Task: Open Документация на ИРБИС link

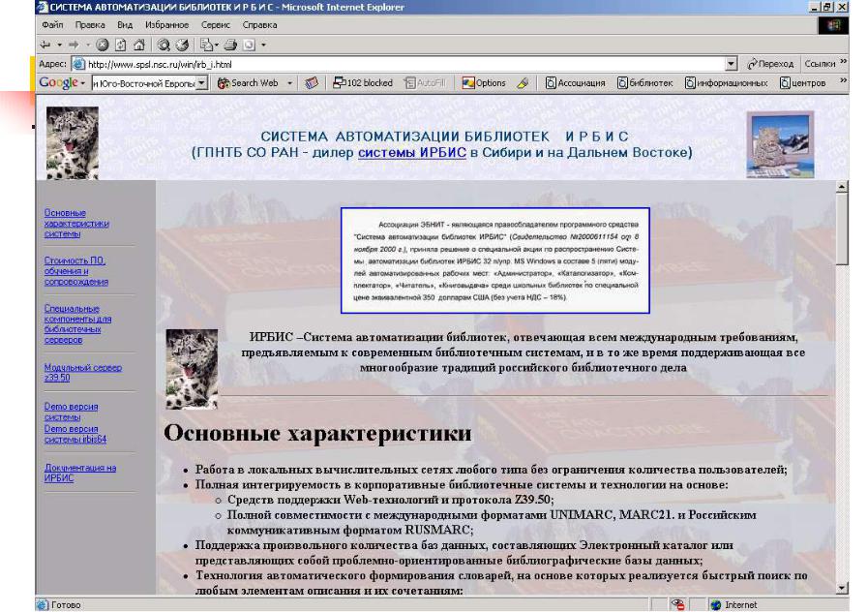Action: (80, 473)
